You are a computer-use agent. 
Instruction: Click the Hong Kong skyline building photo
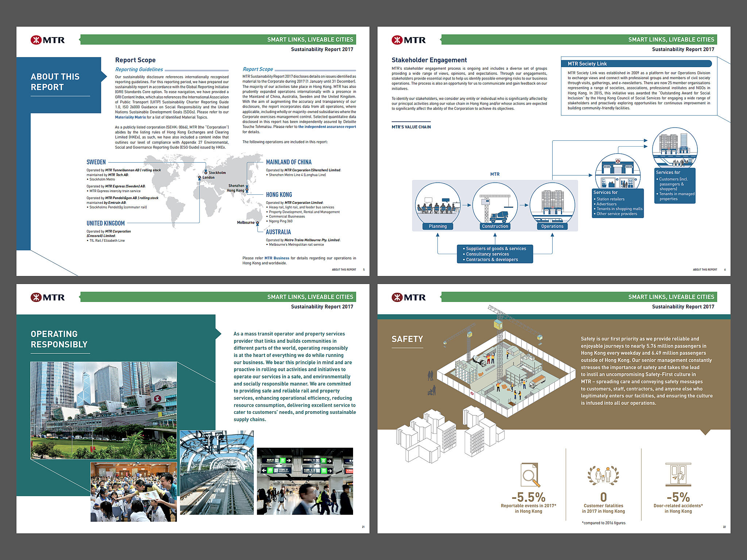click(104, 411)
